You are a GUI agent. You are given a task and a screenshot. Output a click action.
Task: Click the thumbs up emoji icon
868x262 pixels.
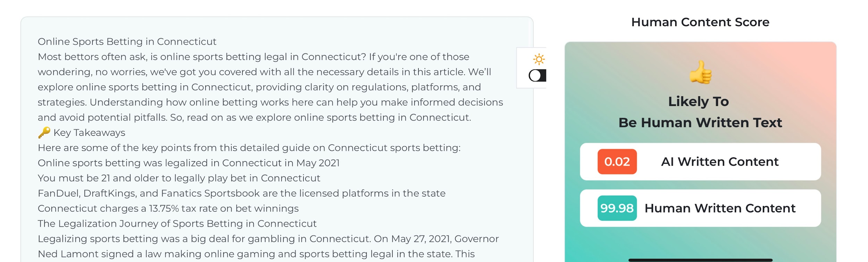click(x=700, y=72)
